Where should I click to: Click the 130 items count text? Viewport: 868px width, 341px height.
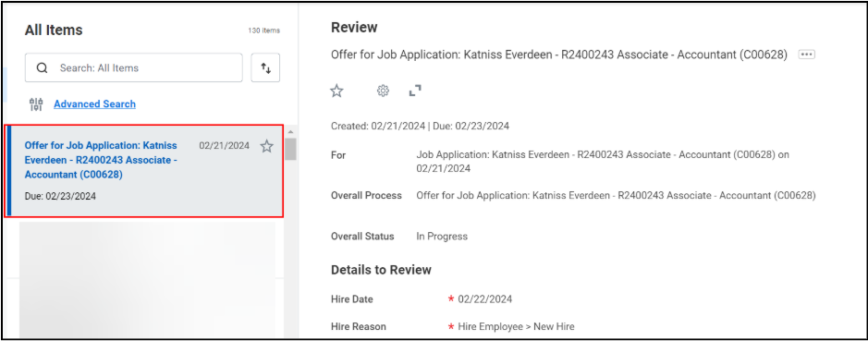(264, 30)
